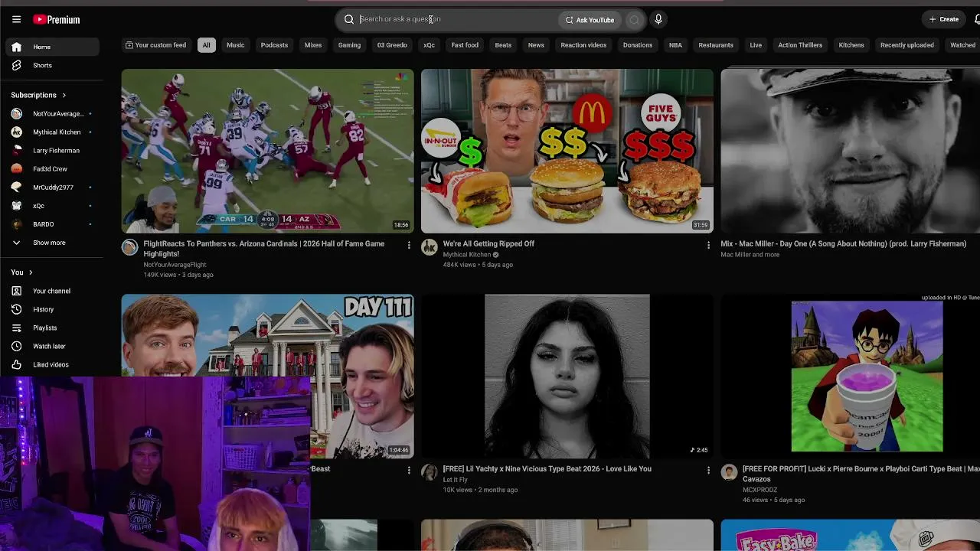The width and height of the screenshot is (980, 551).
Task: Select the Live chip
Action: 756,45
